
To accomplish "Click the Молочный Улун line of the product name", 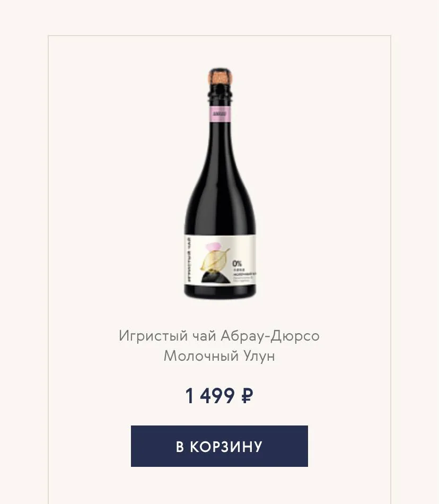I will (219, 356).
